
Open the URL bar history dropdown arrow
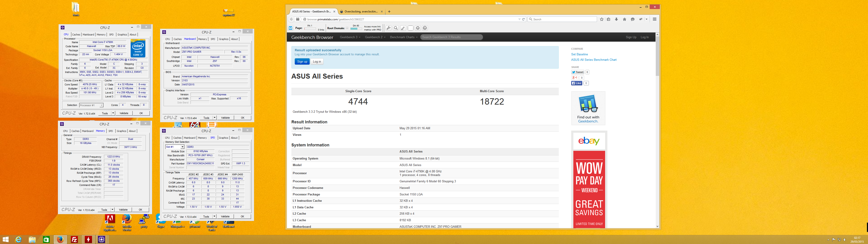(519, 19)
